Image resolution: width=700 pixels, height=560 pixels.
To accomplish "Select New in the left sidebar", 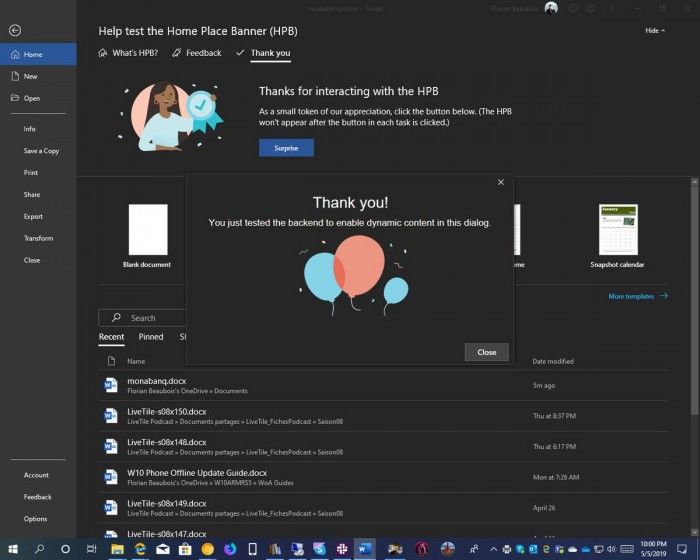I will (38, 76).
